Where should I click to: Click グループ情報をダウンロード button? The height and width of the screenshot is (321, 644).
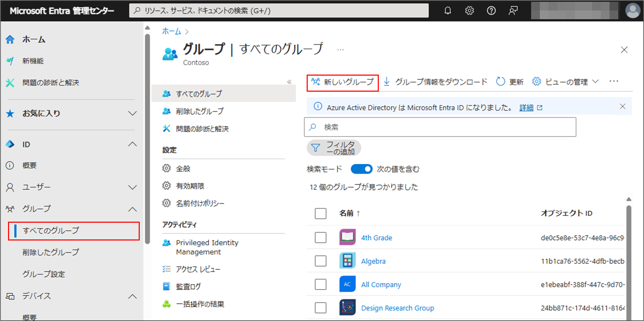435,82
